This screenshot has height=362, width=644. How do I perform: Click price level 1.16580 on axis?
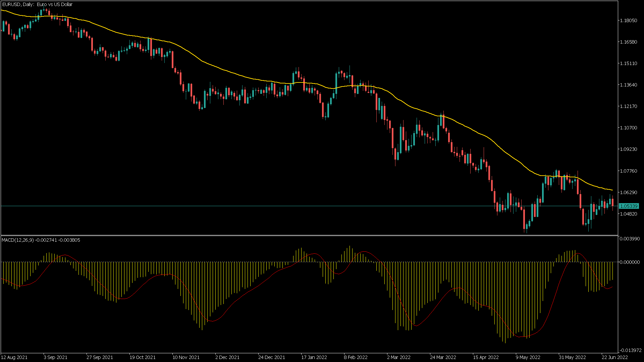point(628,42)
